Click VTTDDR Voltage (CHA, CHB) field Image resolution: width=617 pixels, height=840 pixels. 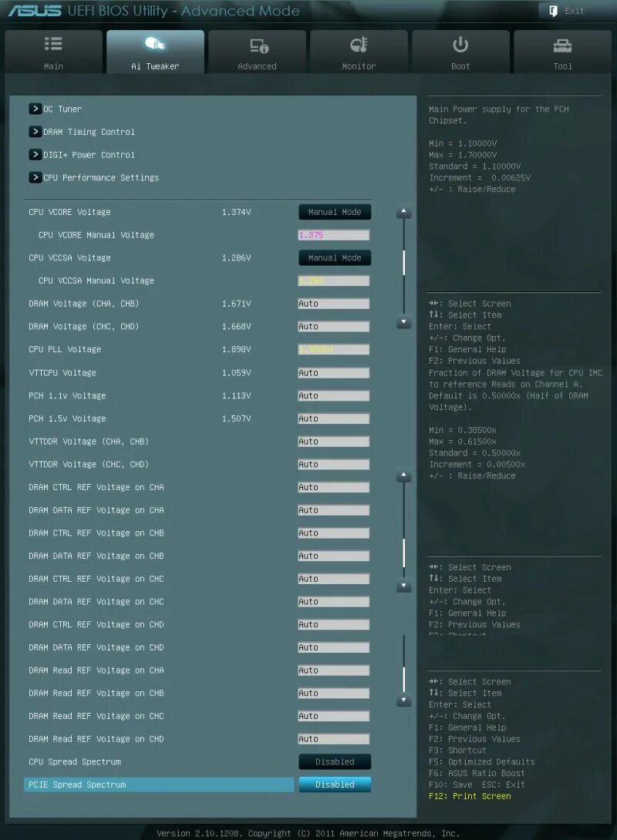coord(333,442)
